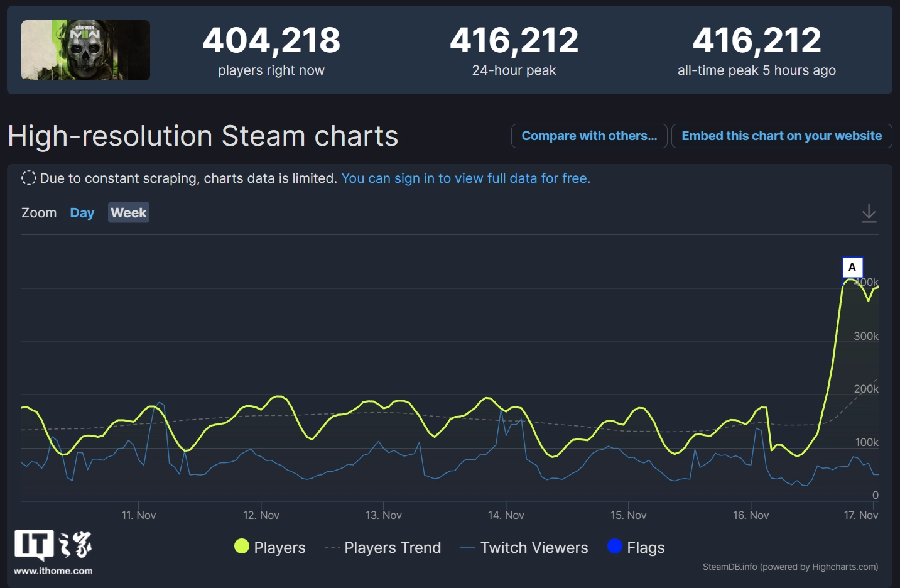The image size is (900, 588).
Task: Click the blue Flags dot in the legend
Action: (x=614, y=547)
